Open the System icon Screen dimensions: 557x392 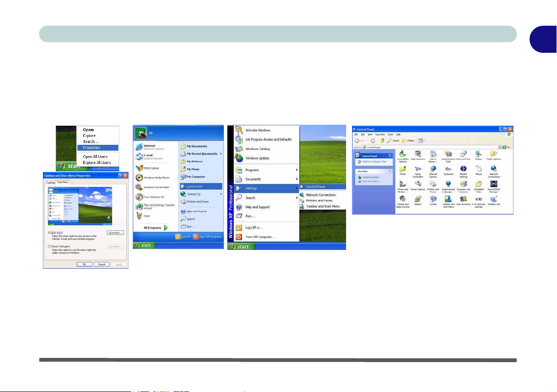(x=433, y=200)
